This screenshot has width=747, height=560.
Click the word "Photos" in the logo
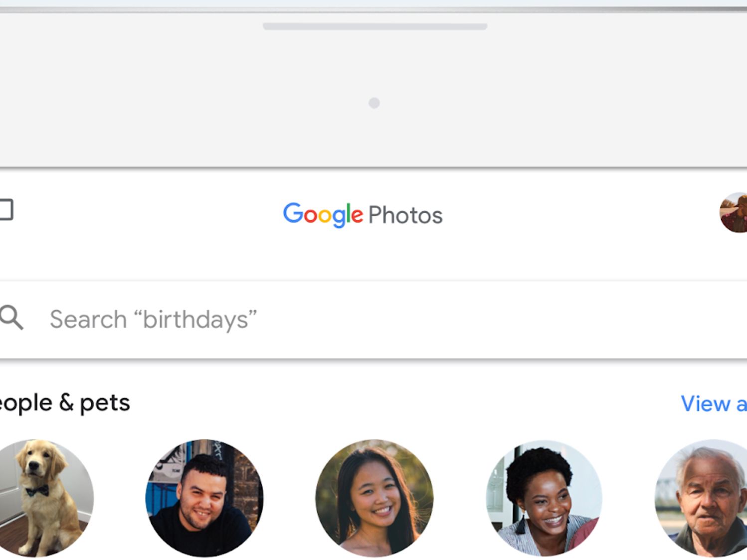tap(405, 216)
